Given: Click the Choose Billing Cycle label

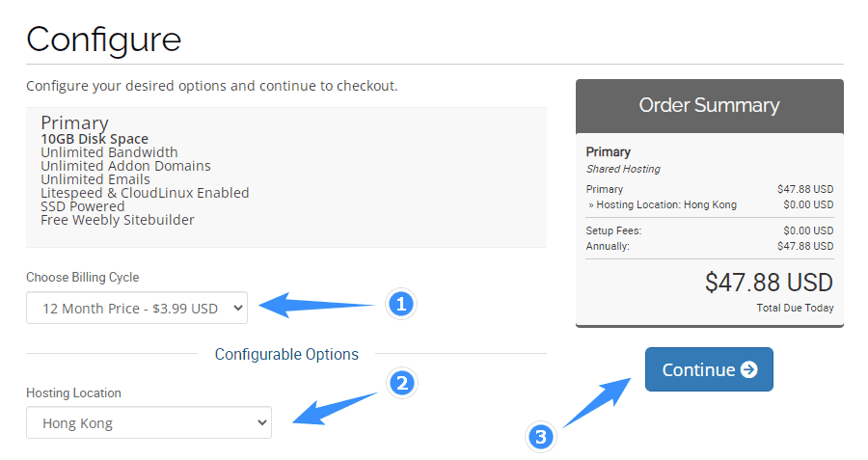Looking at the screenshot, I should pos(83,278).
